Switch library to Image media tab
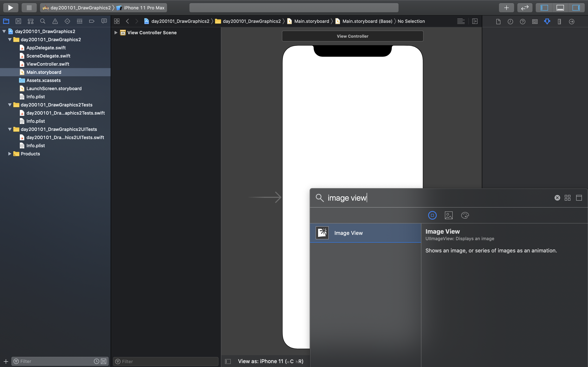 click(x=449, y=215)
